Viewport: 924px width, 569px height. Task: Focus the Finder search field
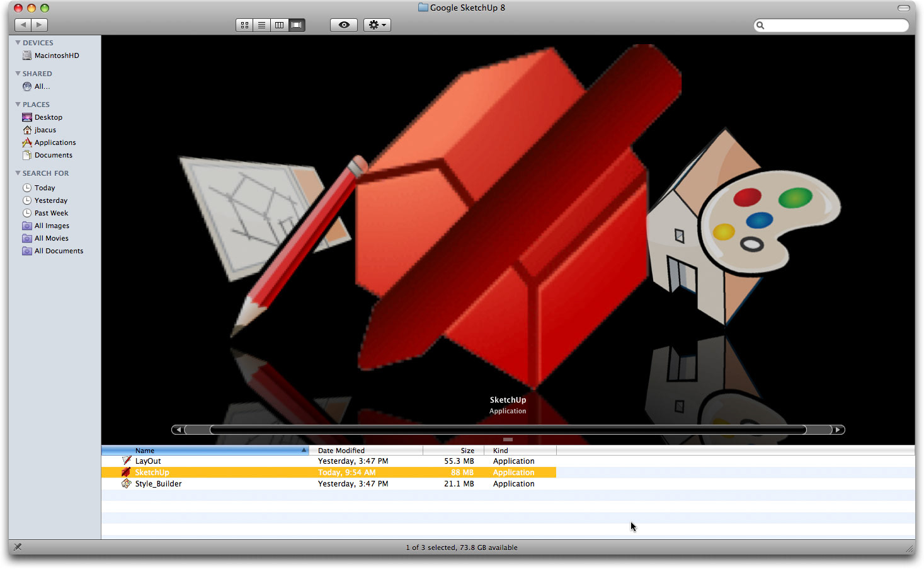(831, 25)
